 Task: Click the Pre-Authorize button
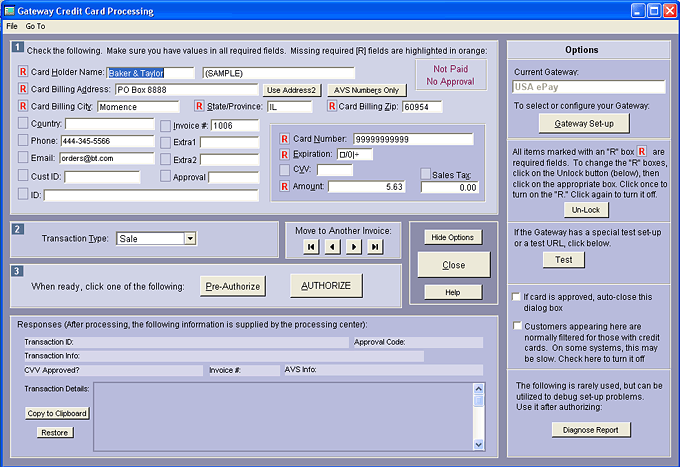(x=232, y=286)
